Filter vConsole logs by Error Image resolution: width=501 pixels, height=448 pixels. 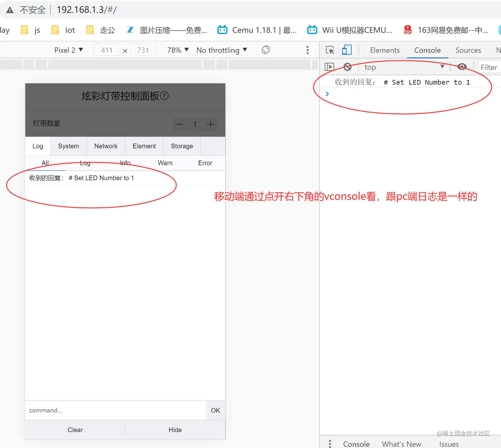tap(205, 163)
